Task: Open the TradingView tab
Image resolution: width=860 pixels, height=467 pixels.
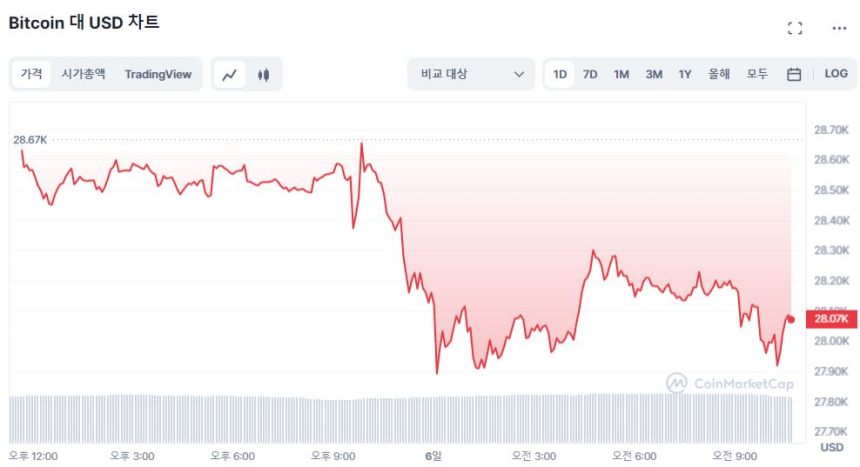Action: pyautogui.click(x=158, y=74)
